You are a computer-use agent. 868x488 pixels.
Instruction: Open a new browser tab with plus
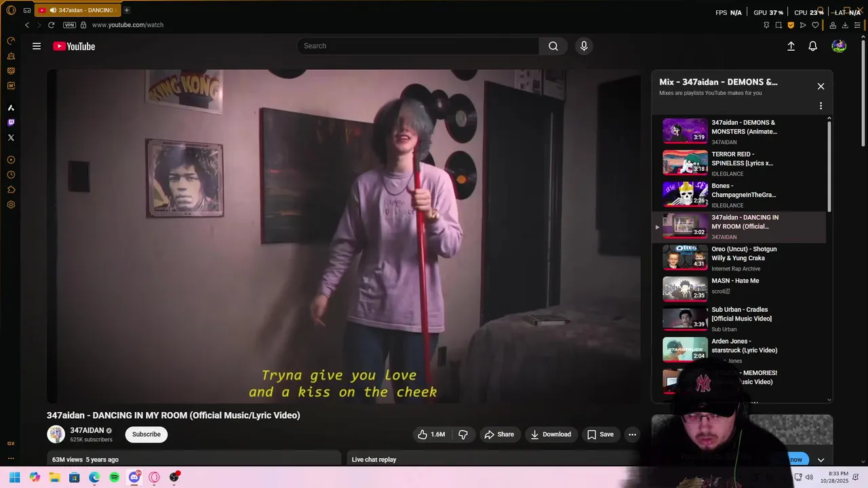point(127,10)
